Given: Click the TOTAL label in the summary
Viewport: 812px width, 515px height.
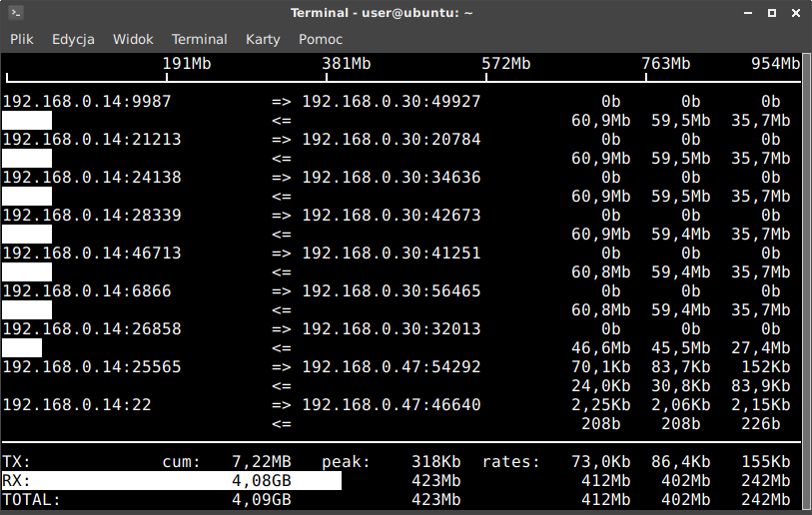Looking at the screenshot, I should click(x=31, y=500).
